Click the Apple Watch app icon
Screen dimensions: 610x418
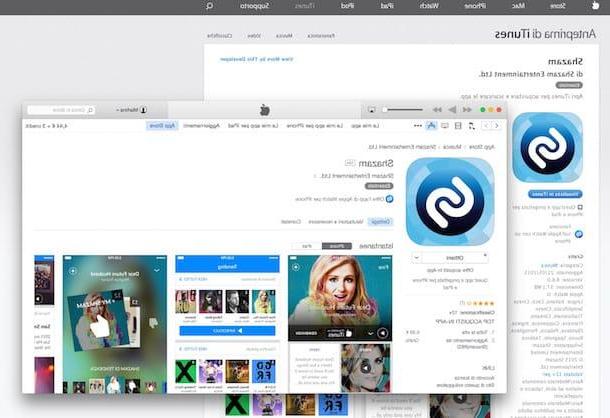389,199
